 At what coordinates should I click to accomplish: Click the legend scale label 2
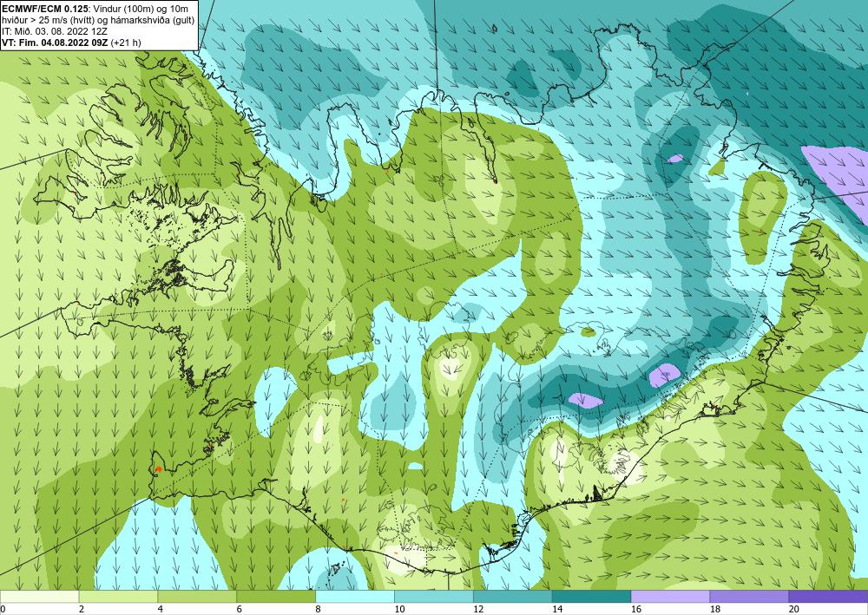[x=82, y=610]
